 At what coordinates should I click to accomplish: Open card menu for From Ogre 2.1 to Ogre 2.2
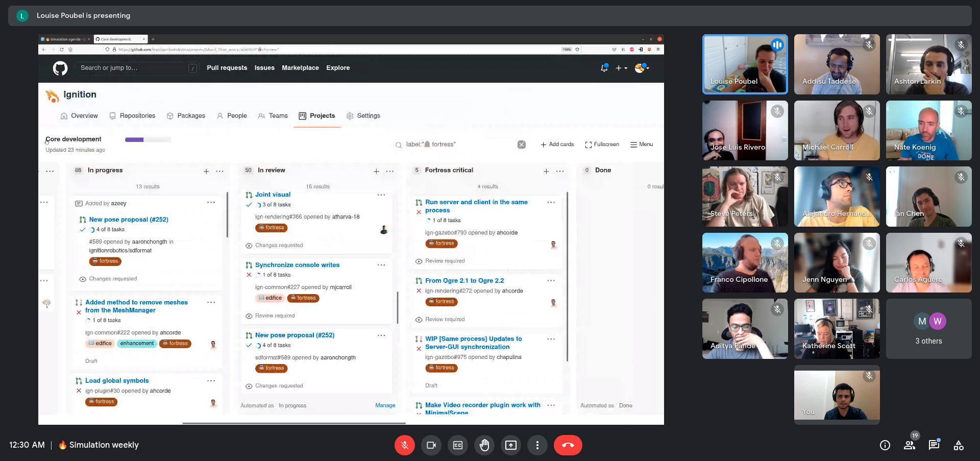point(551,281)
